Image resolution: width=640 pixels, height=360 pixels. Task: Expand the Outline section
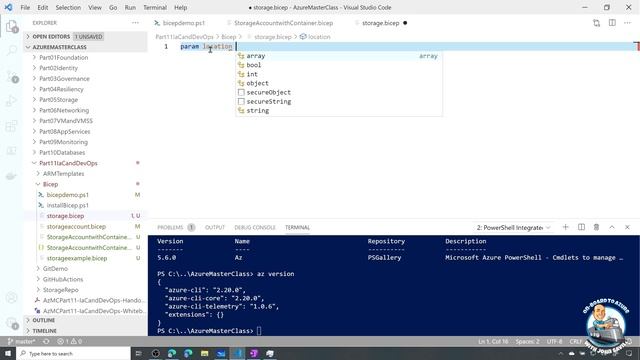[85, 320]
